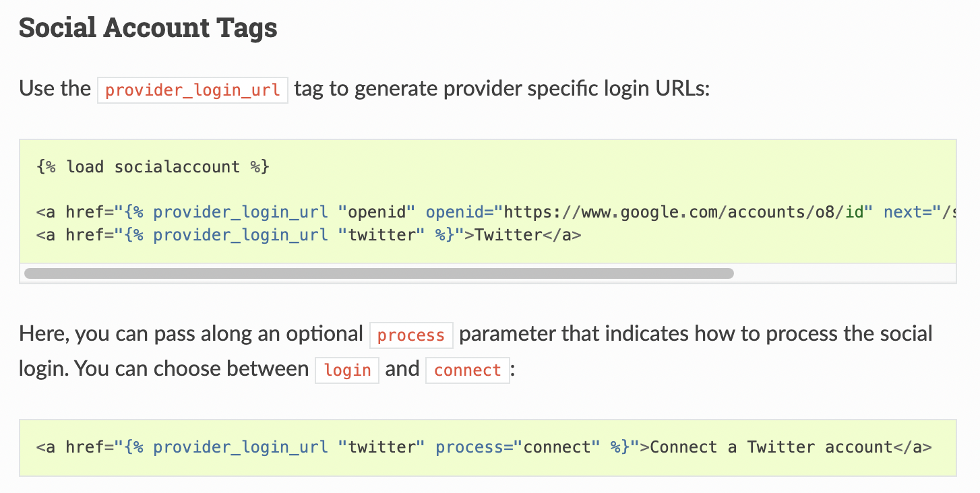Click the text 'generate provider specific login URLs'

(532, 89)
